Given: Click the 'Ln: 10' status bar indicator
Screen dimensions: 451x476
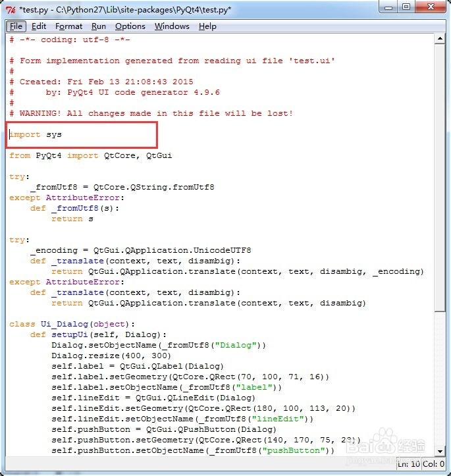Looking at the screenshot, I should click(x=408, y=464).
